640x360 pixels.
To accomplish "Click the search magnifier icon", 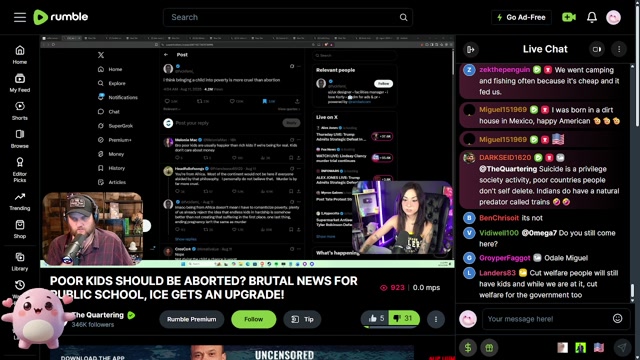I will (x=403, y=17).
